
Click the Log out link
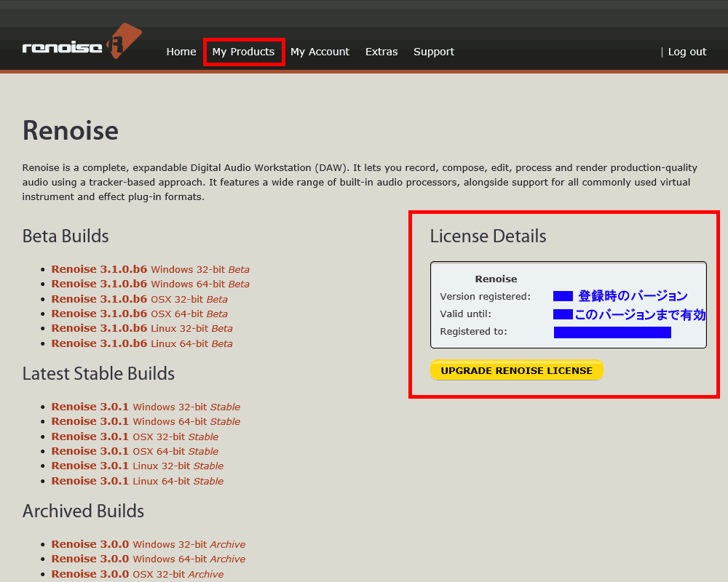click(x=687, y=52)
